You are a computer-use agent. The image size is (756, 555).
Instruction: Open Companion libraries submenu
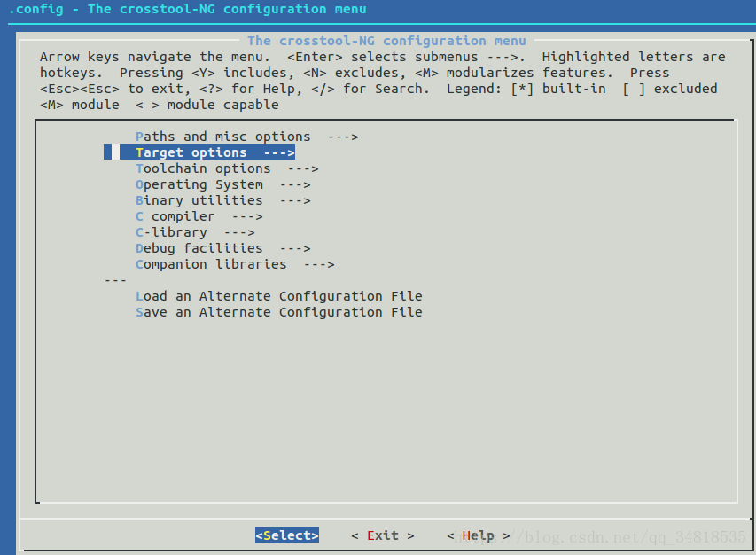click(x=235, y=264)
